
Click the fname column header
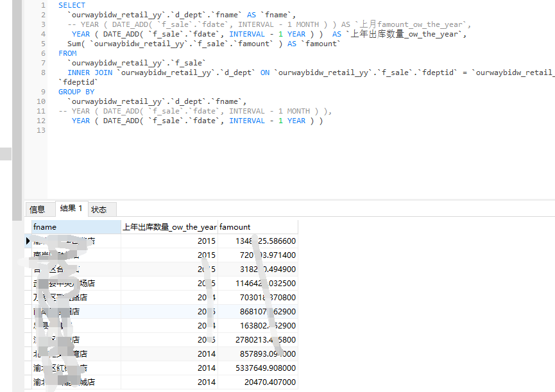pyautogui.click(x=75, y=226)
